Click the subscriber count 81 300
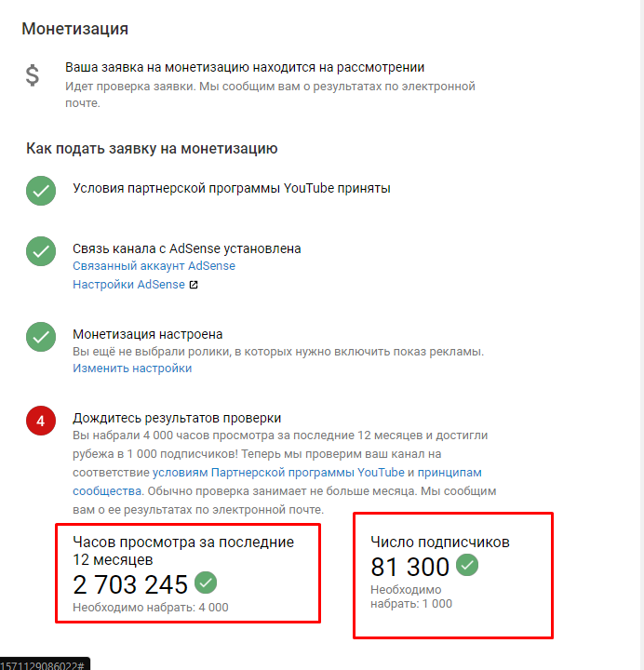 (409, 567)
